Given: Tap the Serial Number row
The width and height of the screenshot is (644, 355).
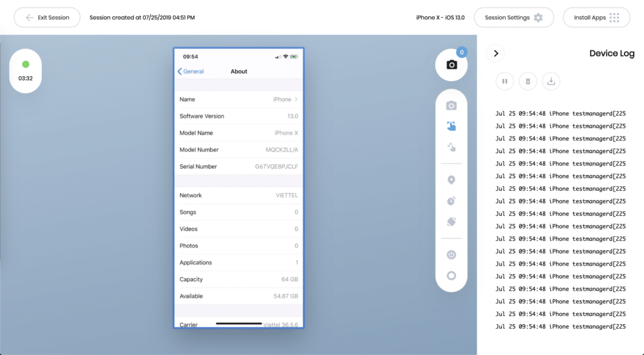Looking at the screenshot, I should (x=238, y=167).
